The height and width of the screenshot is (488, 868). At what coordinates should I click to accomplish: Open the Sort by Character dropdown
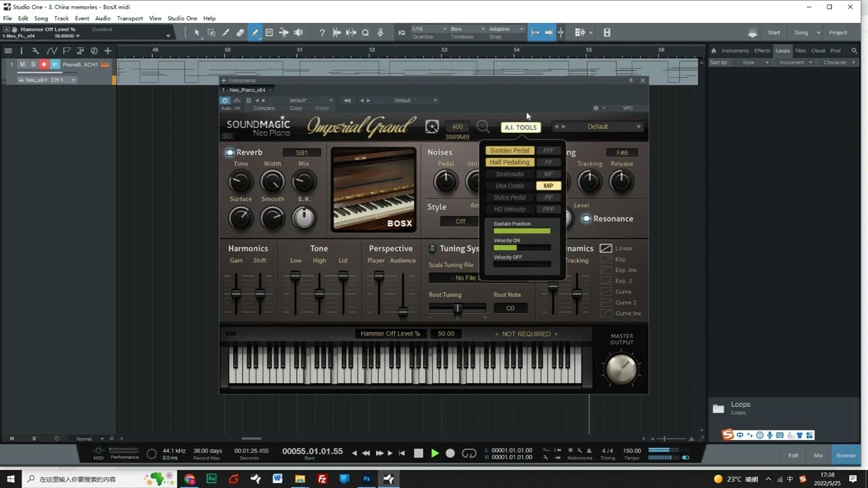[x=839, y=62]
